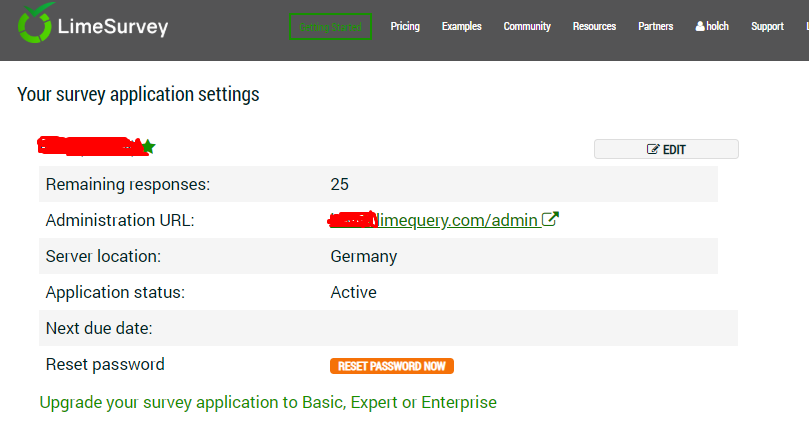The height and width of the screenshot is (441, 809).
Task: Open the holch account menu
Action: coord(717,27)
